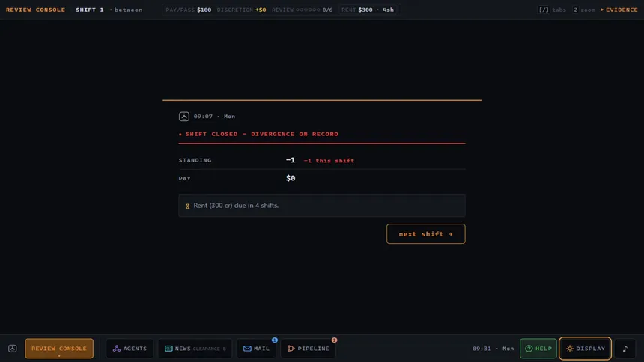Click the Agents network icon

[x=117, y=348]
